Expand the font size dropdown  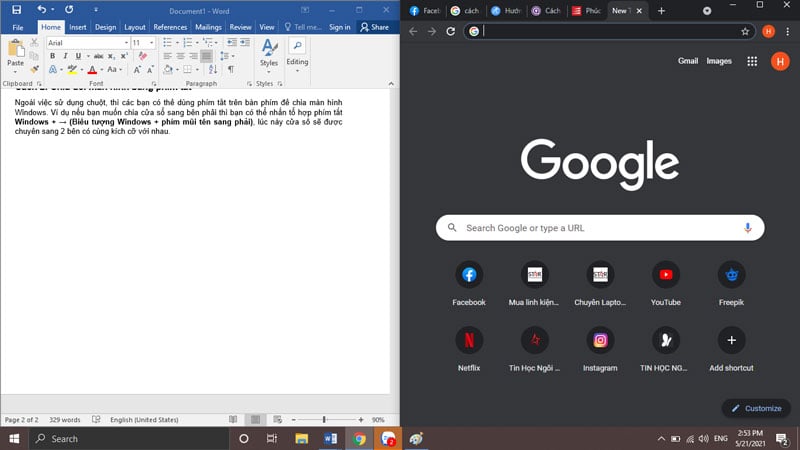coord(151,43)
